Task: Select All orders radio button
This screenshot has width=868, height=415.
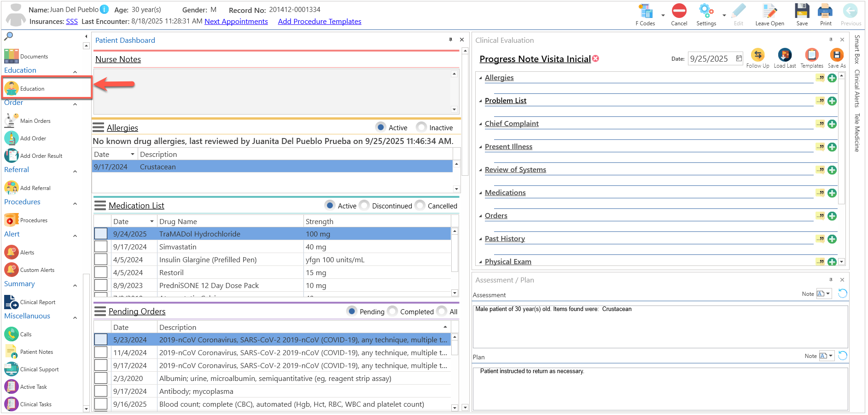Action: 442,311
